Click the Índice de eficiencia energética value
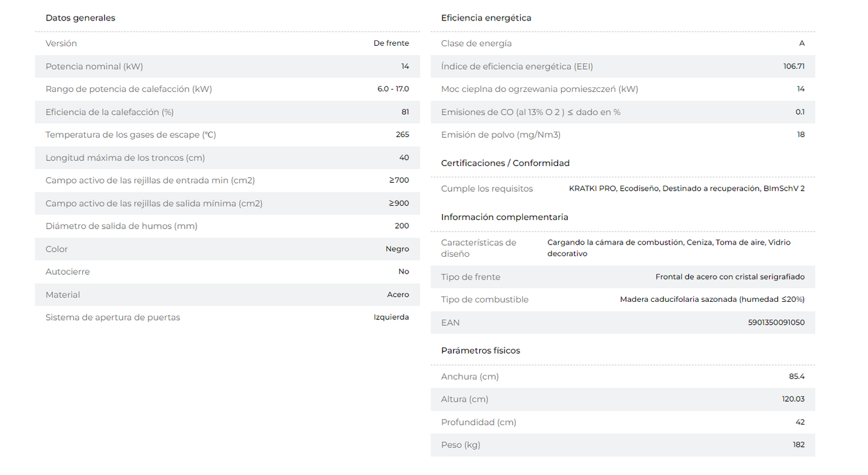 click(x=794, y=66)
